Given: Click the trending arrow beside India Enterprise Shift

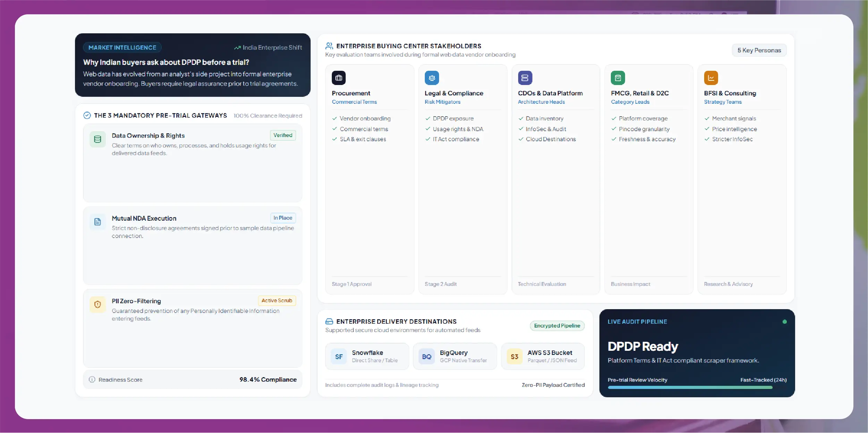Looking at the screenshot, I should (237, 48).
